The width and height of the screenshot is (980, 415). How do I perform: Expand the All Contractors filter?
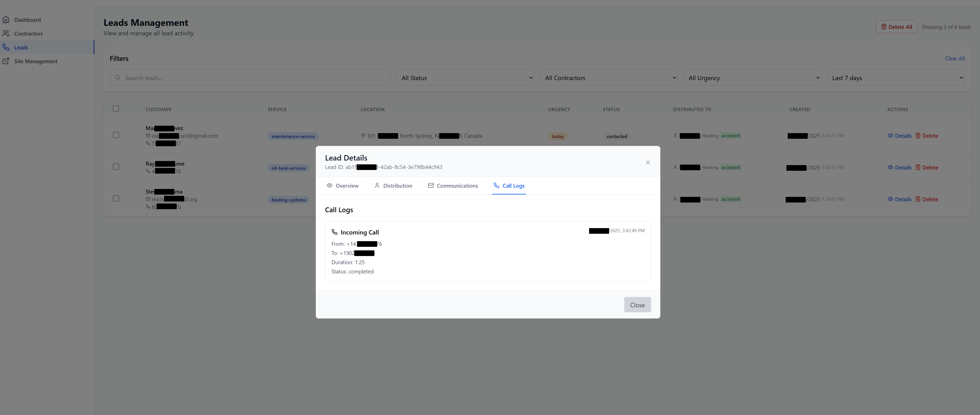tap(609, 78)
